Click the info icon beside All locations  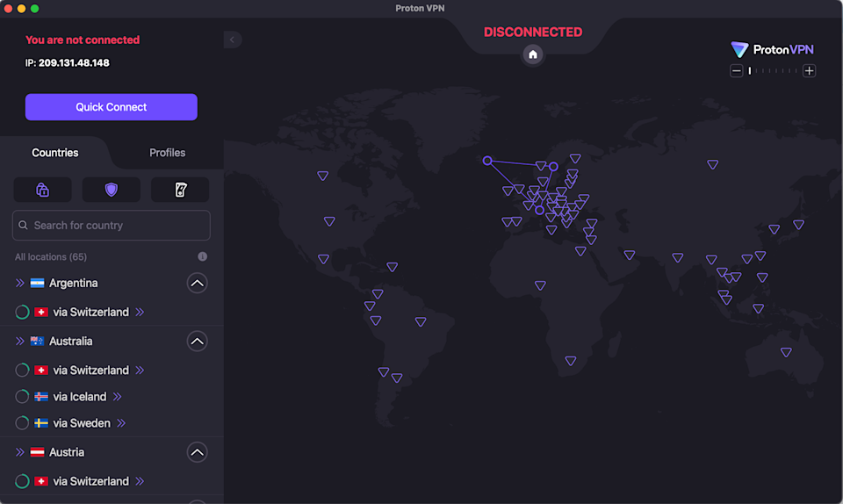click(203, 256)
